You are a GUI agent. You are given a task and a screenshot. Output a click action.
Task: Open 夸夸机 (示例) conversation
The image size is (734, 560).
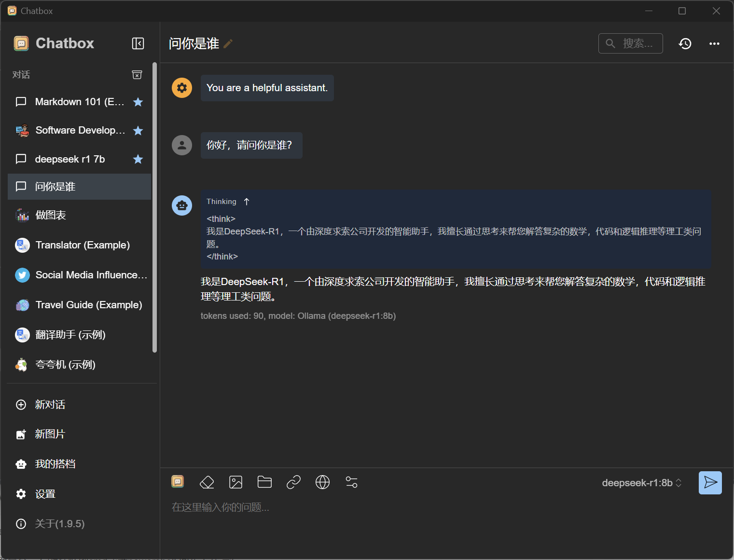click(x=80, y=365)
